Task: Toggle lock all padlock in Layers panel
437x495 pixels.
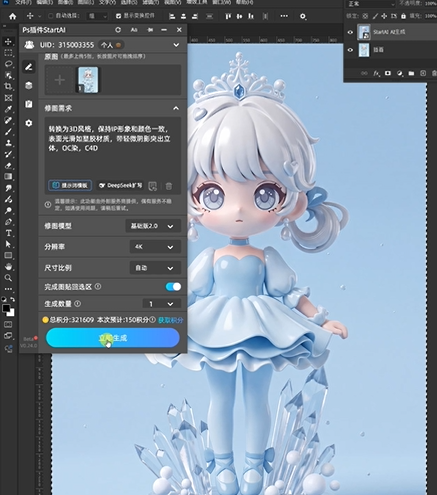Action: (x=404, y=16)
